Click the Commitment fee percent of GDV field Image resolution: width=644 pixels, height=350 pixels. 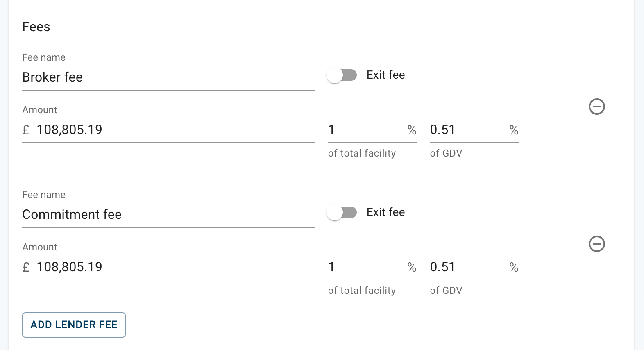tap(467, 267)
